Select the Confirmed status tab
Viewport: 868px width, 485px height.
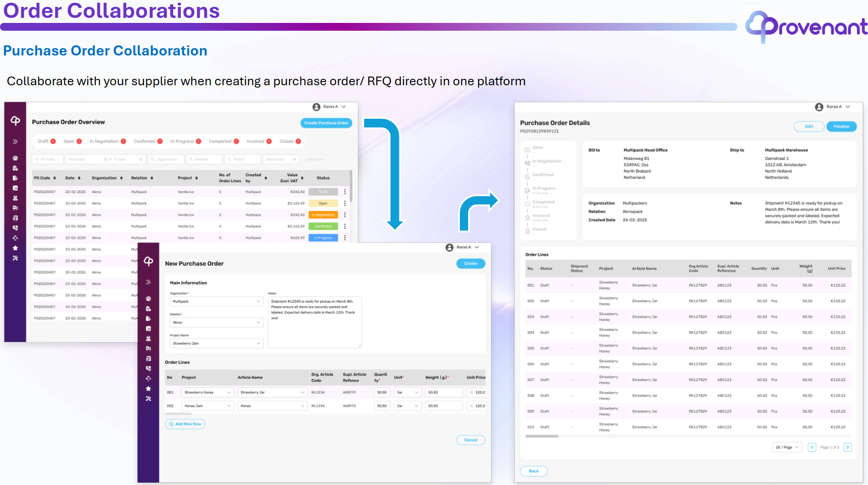(x=148, y=141)
